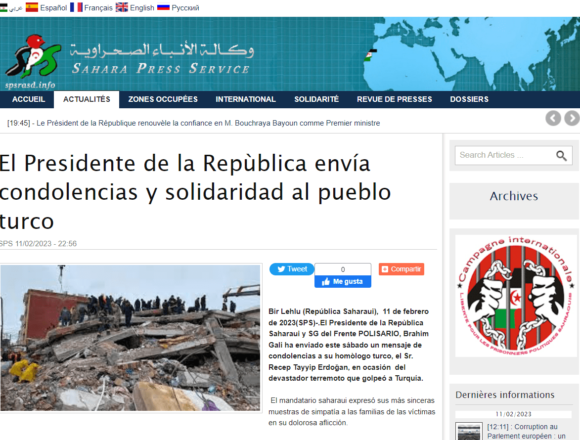Open the SOLIDARITÉ menu item
Image resolution: width=580 pixels, height=440 pixels.
[x=316, y=99]
